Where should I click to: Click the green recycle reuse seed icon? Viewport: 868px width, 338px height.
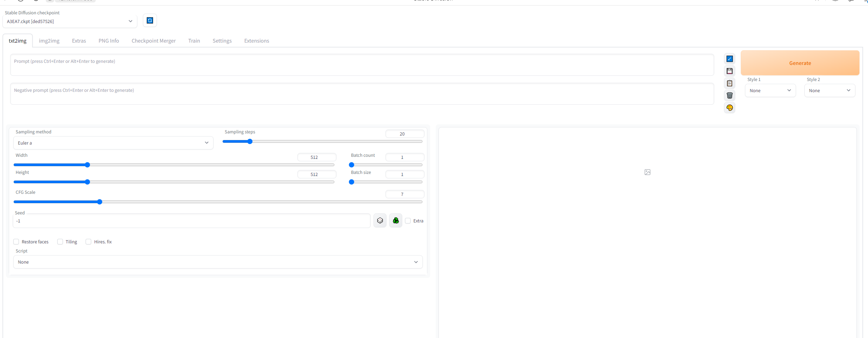[x=396, y=221]
